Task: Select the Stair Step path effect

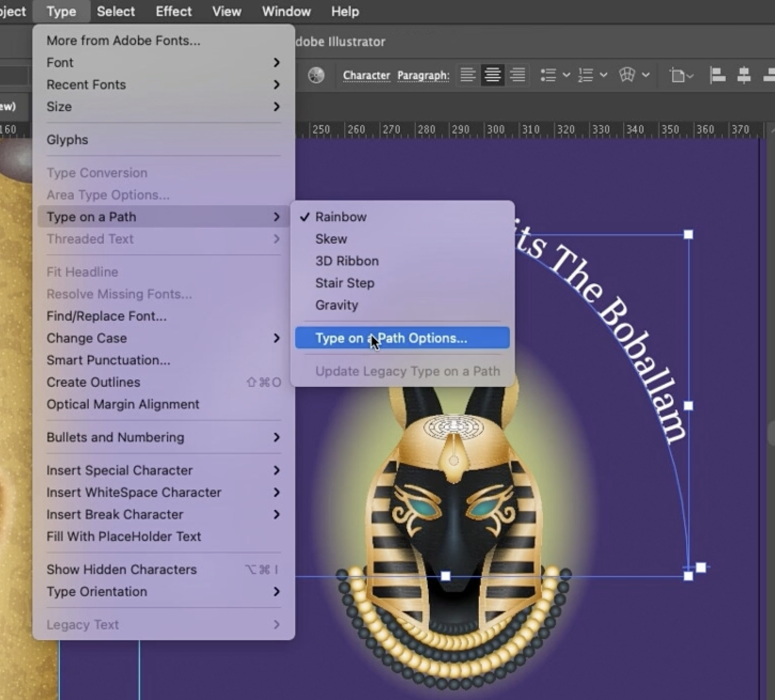Action: (402, 283)
